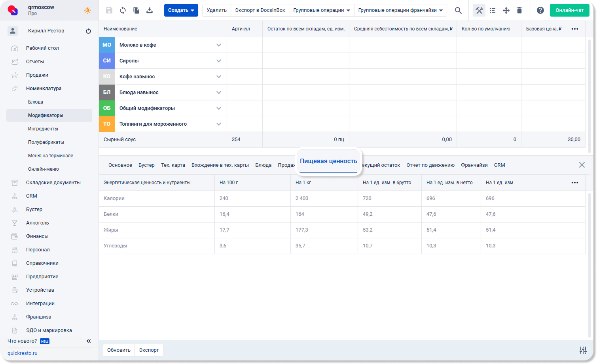Image resolution: width=597 pixels, height=364 pixels.
Task: Switch to the Тех. карта tab
Action: click(173, 165)
